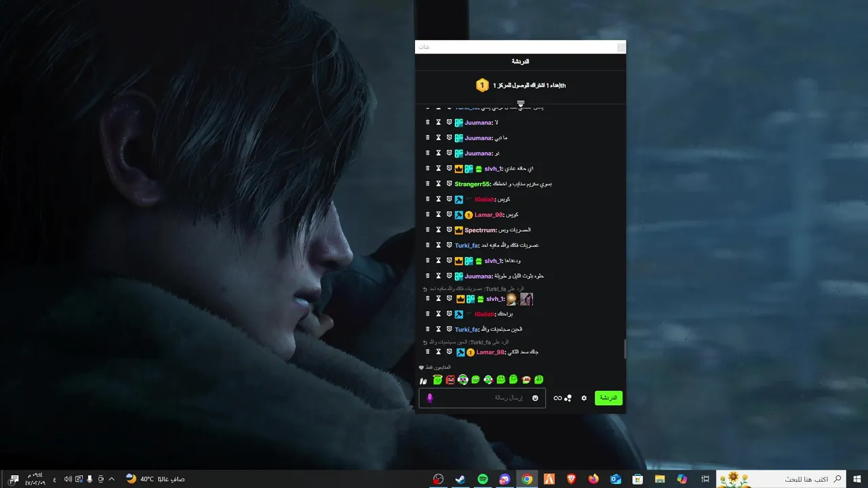Image resolution: width=868 pixels, height=488 pixels.
Task: Click the shield ban icon on Strangerr55's message
Action: coord(449,184)
